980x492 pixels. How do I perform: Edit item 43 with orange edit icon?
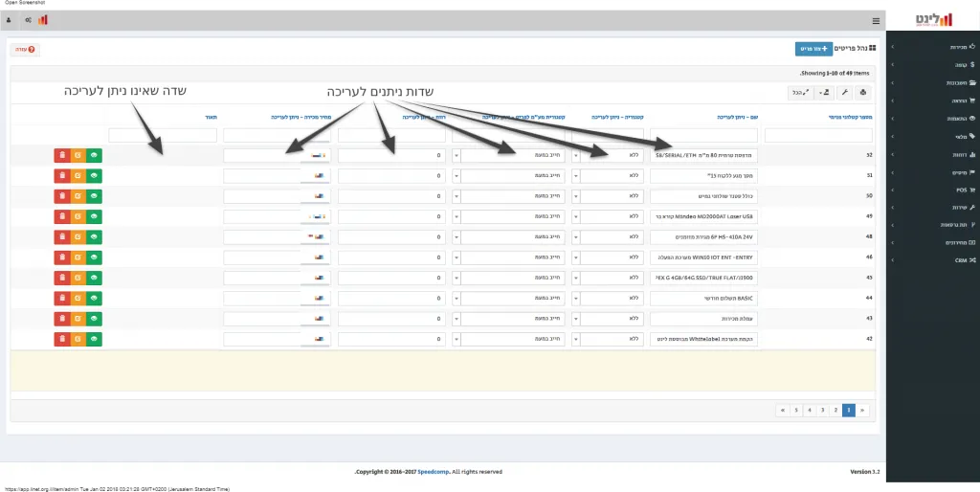pyautogui.click(x=78, y=319)
